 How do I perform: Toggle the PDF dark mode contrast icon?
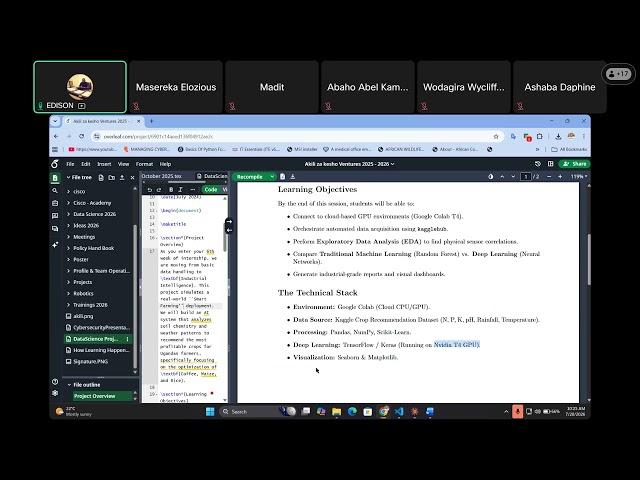tap(491, 176)
